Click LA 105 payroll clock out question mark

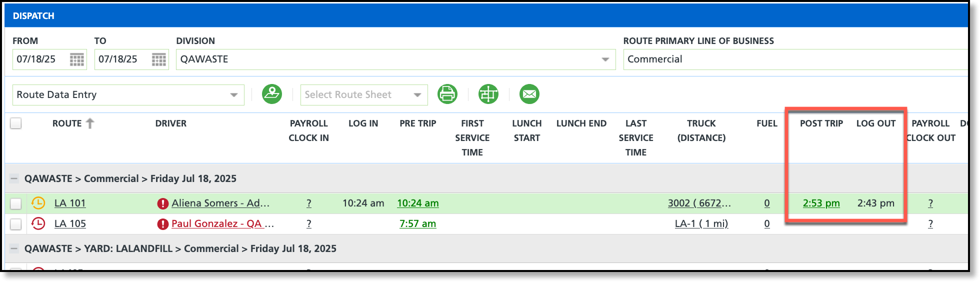(930, 223)
